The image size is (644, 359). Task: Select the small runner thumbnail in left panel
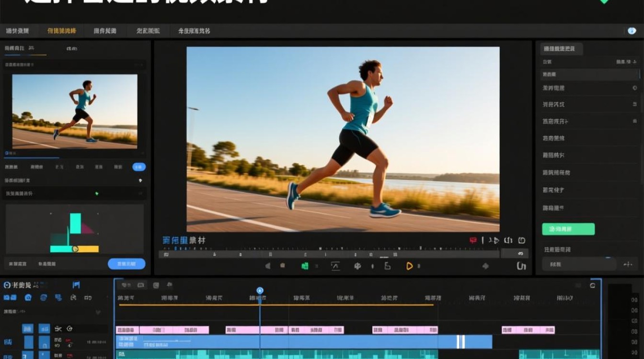[75, 112]
